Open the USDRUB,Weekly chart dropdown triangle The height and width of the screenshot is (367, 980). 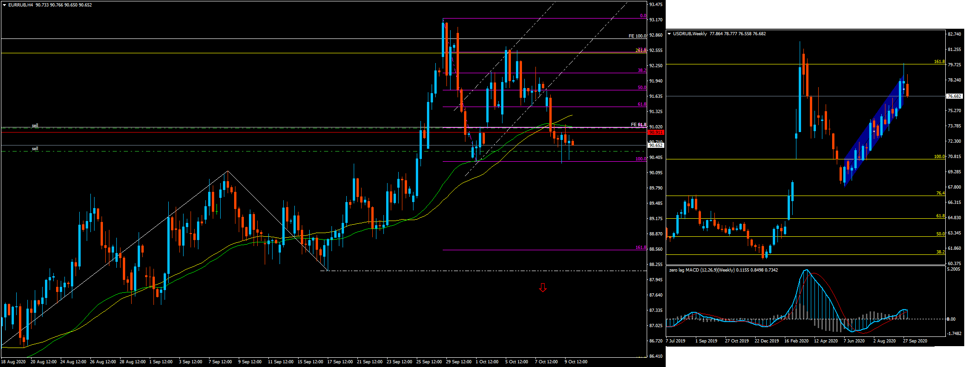pos(669,34)
